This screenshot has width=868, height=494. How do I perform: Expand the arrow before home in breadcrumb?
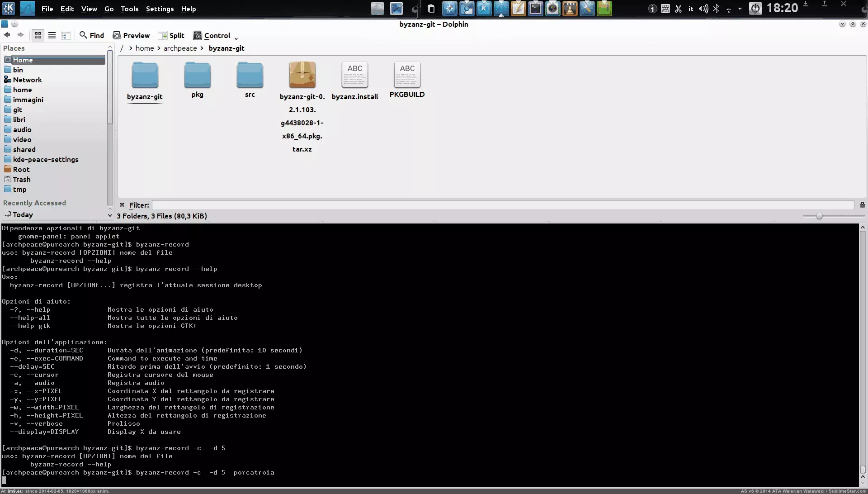click(x=131, y=48)
